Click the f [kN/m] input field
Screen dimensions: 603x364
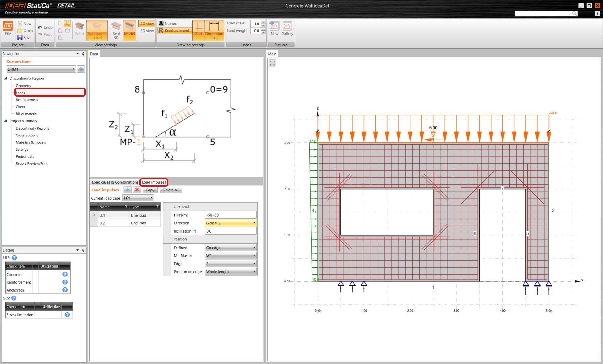click(230, 215)
